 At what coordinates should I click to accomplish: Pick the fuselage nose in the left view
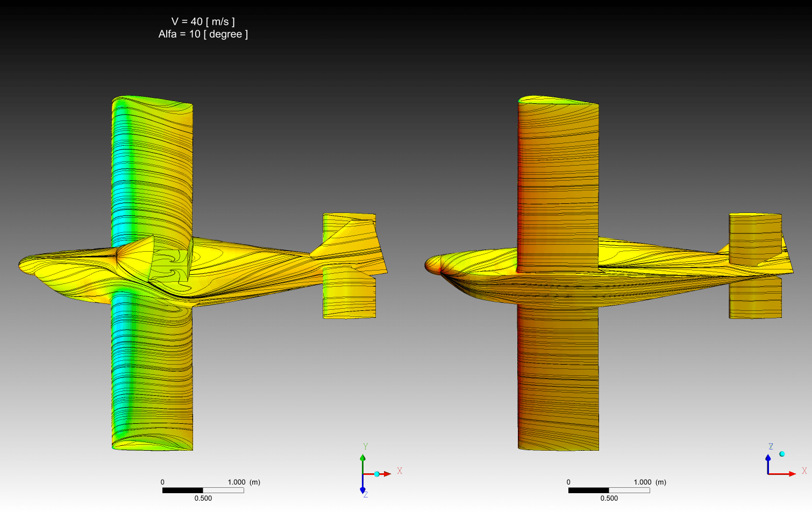27,264
